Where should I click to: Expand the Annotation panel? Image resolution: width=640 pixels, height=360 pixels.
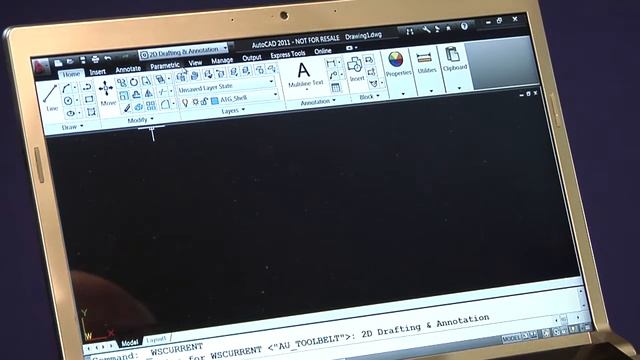[x=318, y=102]
